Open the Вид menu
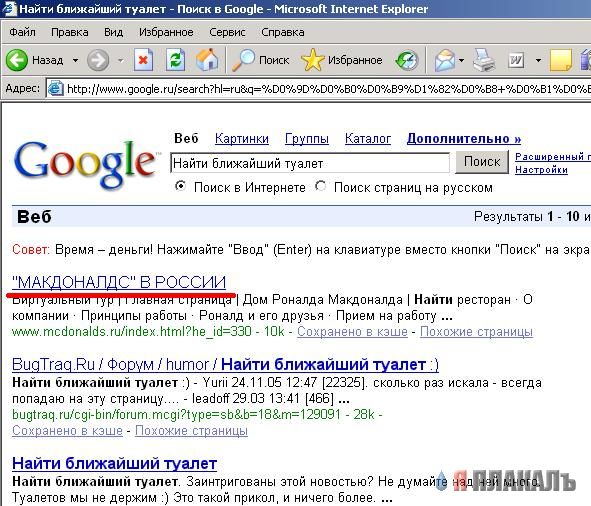Image resolution: width=591 pixels, height=506 pixels. pos(113,32)
